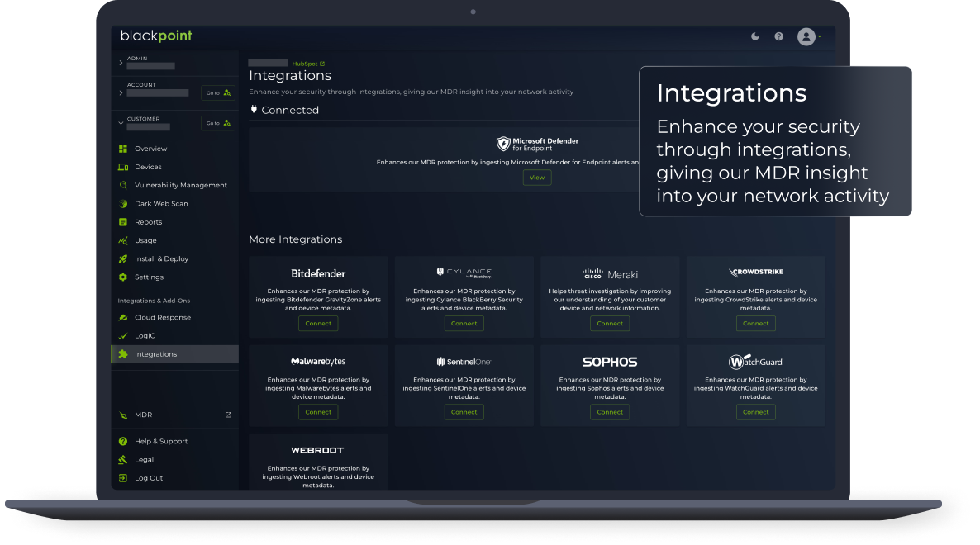Click the Cylance logo
The height and width of the screenshot is (545, 980).
point(464,272)
